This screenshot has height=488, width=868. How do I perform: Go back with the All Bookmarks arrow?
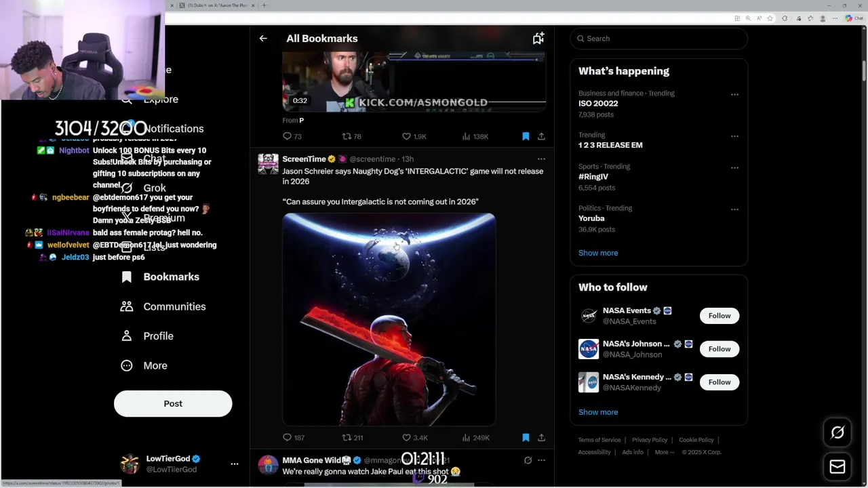tap(263, 39)
